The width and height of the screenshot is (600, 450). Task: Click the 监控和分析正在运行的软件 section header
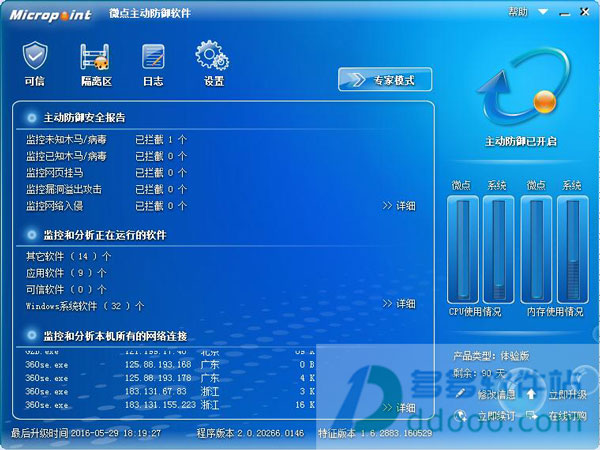point(104,235)
